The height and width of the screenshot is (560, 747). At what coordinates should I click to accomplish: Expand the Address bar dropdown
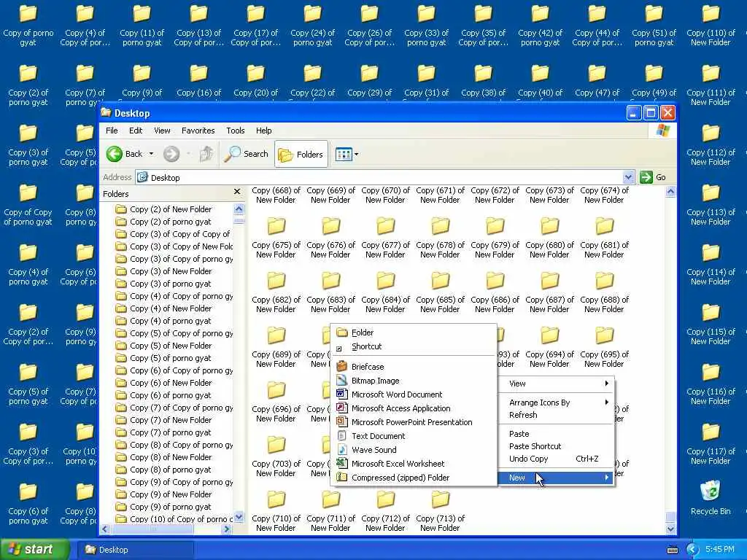628,177
